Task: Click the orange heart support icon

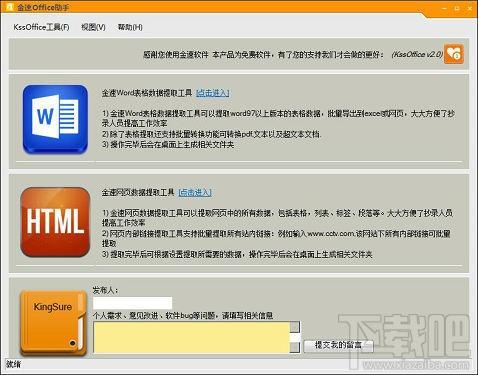Action: pos(454,53)
